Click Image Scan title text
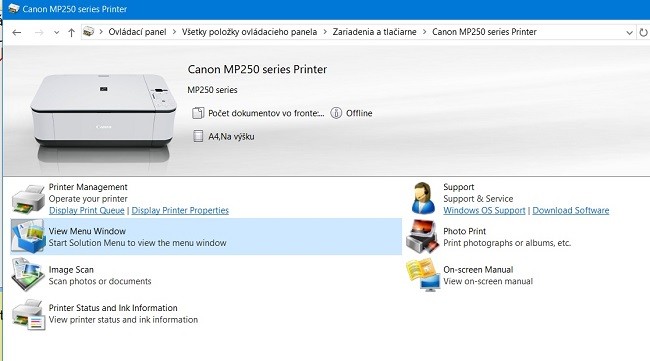The image size is (650, 361). point(71,269)
